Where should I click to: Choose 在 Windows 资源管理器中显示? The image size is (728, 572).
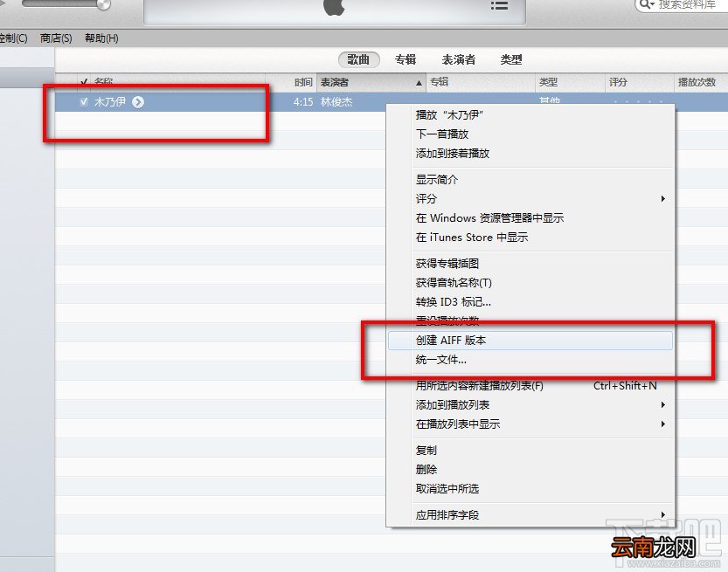pyautogui.click(x=530, y=218)
